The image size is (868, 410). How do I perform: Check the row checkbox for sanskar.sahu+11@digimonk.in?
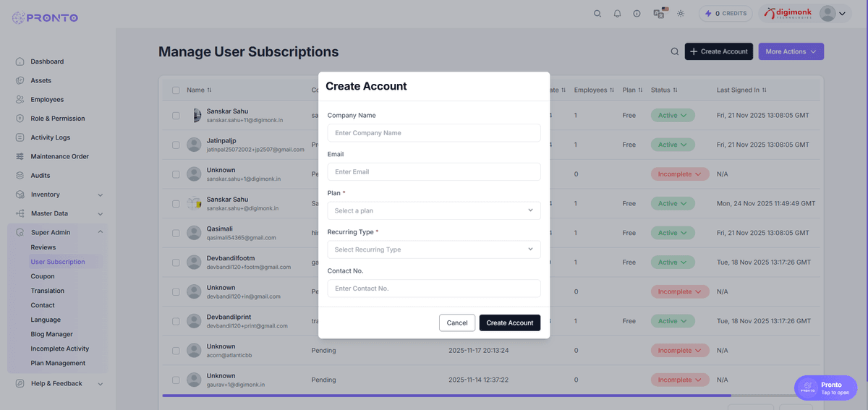click(x=176, y=116)
